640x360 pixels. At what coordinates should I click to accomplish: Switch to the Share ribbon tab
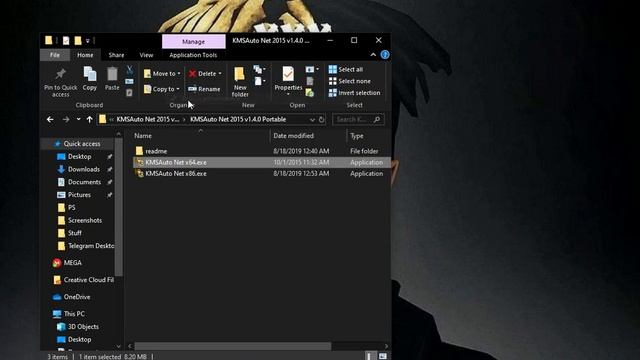(x=116, y=55)
